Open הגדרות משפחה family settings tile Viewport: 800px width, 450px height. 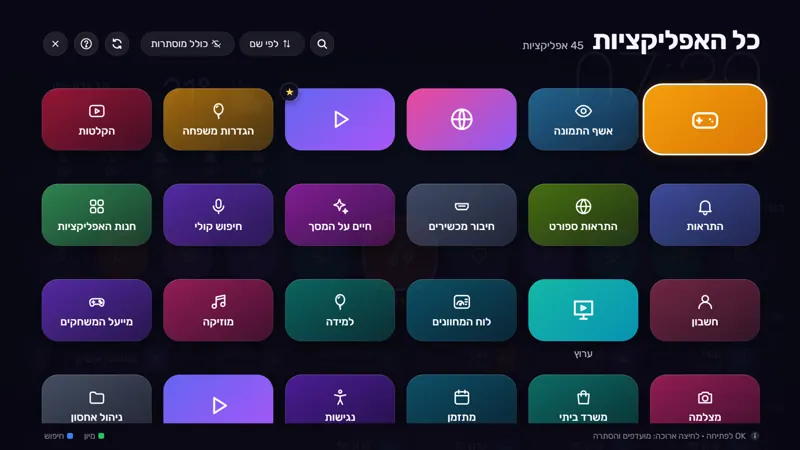pyautogui.click(x=218, y=119)
